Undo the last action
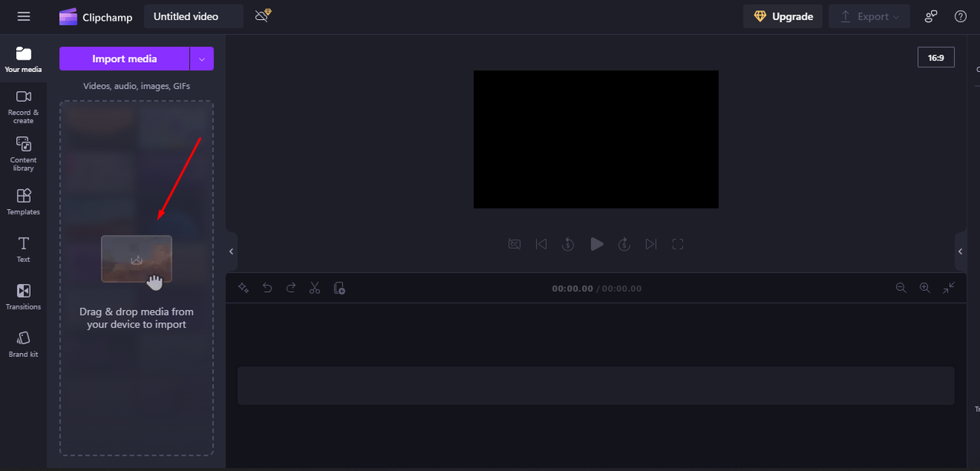The width and height of the screenshot is (980, 471). (x=267, y=288)
